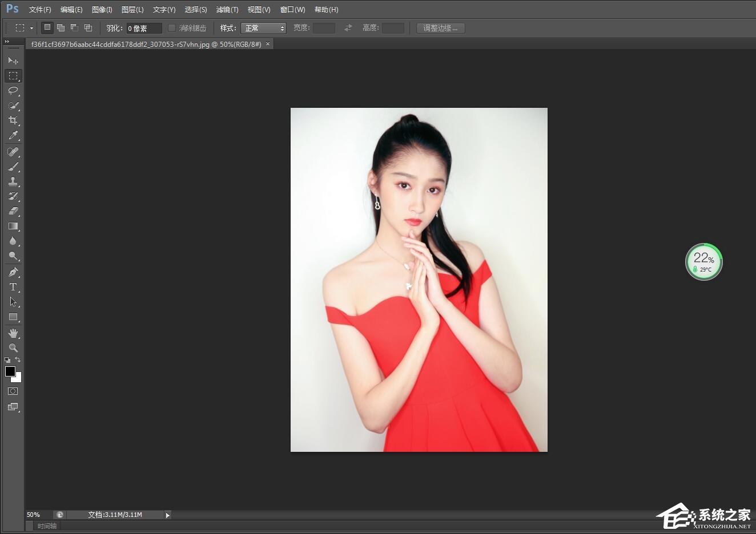The height and width of the screenshot is (534, 756).
Task: Select the Move tool
Action: click(13, 60)
